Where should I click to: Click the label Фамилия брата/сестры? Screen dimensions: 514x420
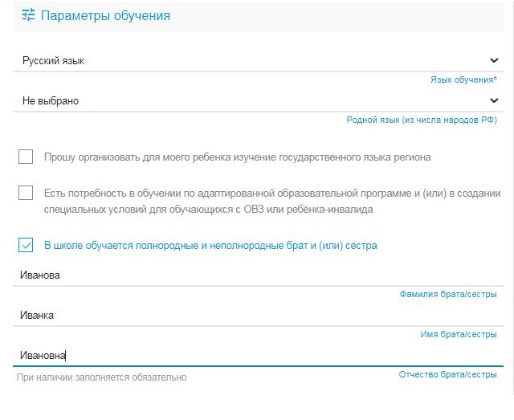(448, 294)
